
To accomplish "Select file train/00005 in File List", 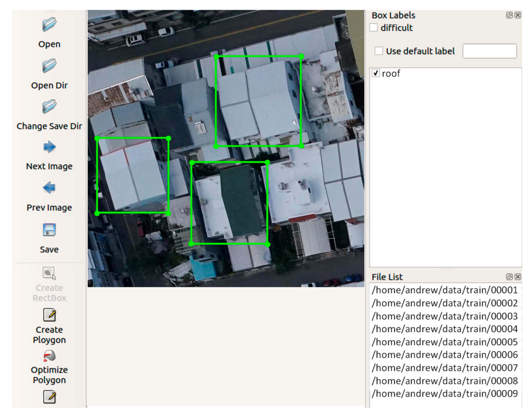I will pos(445,342).
